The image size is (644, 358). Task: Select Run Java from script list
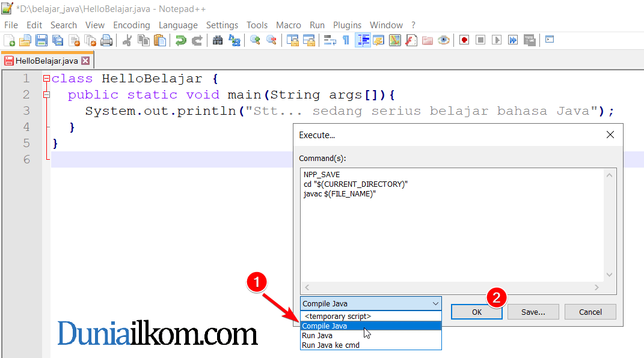[x=371, y=335]
